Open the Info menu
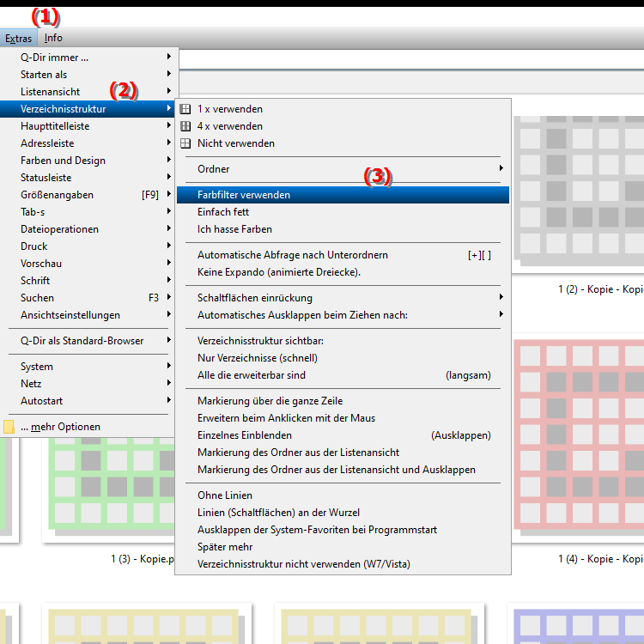The height and width of the screenshot is (644, 644). [x=53, y=38]
